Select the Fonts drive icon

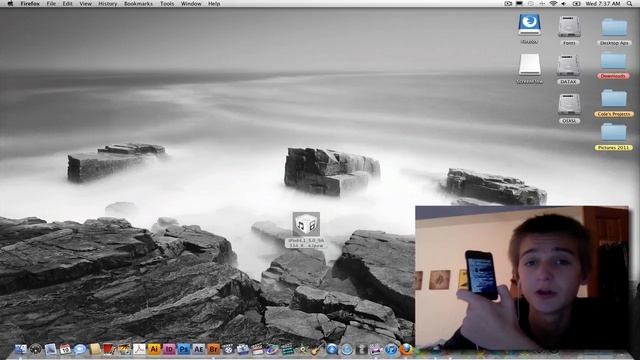[569, 27]
